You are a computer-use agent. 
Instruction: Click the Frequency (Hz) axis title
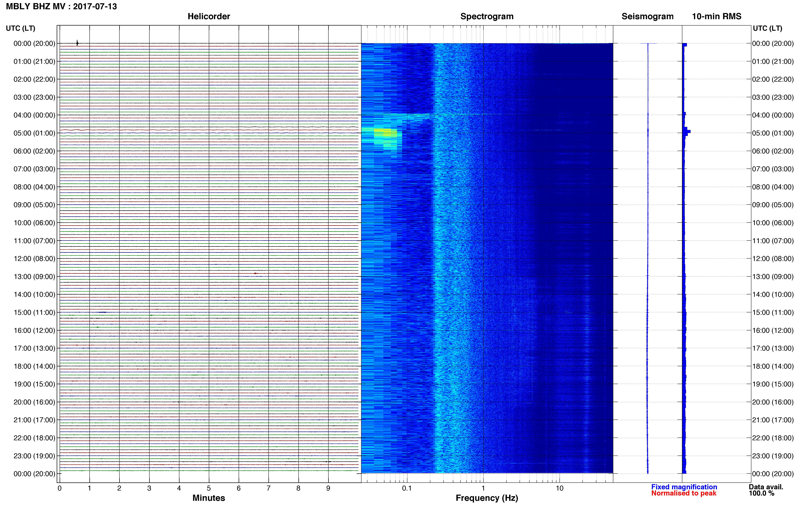tap(487, 498)
